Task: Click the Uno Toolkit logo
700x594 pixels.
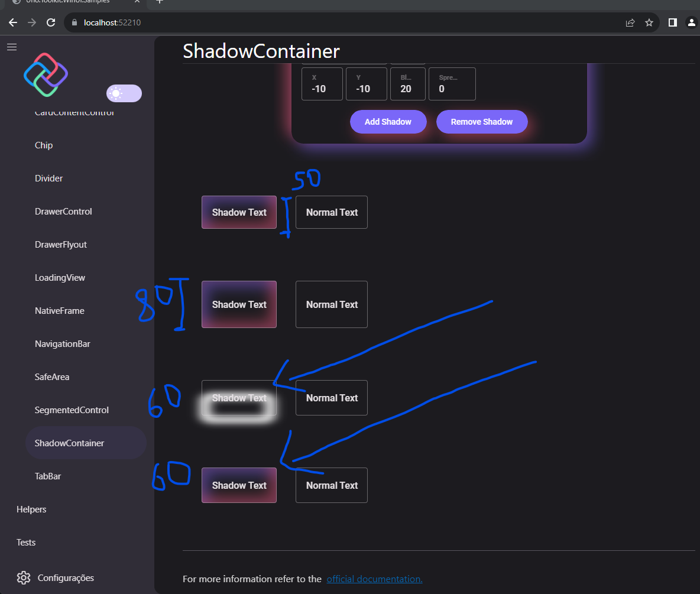Action: point(46,74)
